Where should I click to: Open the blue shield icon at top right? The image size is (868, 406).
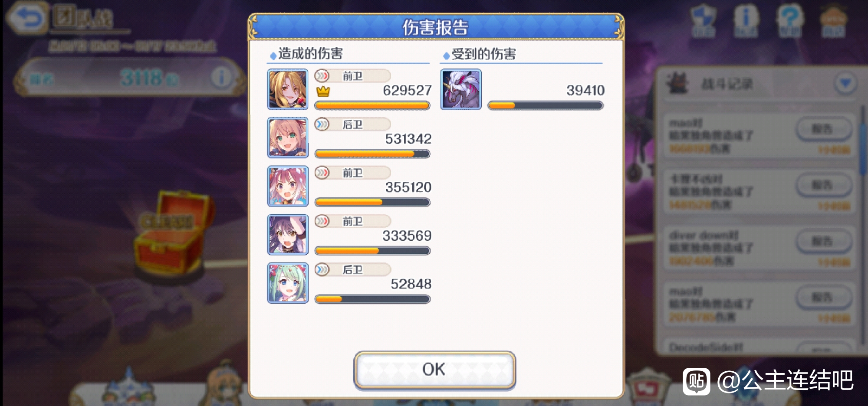(x=703, y=20)
